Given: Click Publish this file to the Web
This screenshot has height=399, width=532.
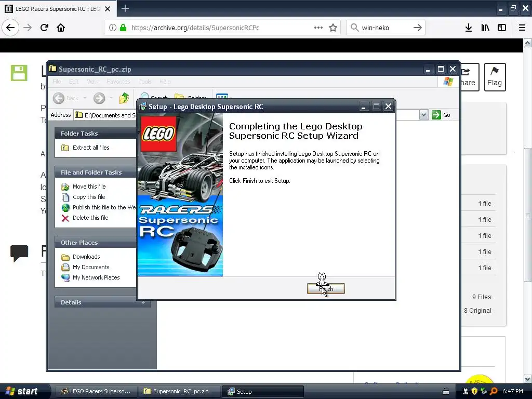Looking at the screenshot, I should click(x=104, y=207).
